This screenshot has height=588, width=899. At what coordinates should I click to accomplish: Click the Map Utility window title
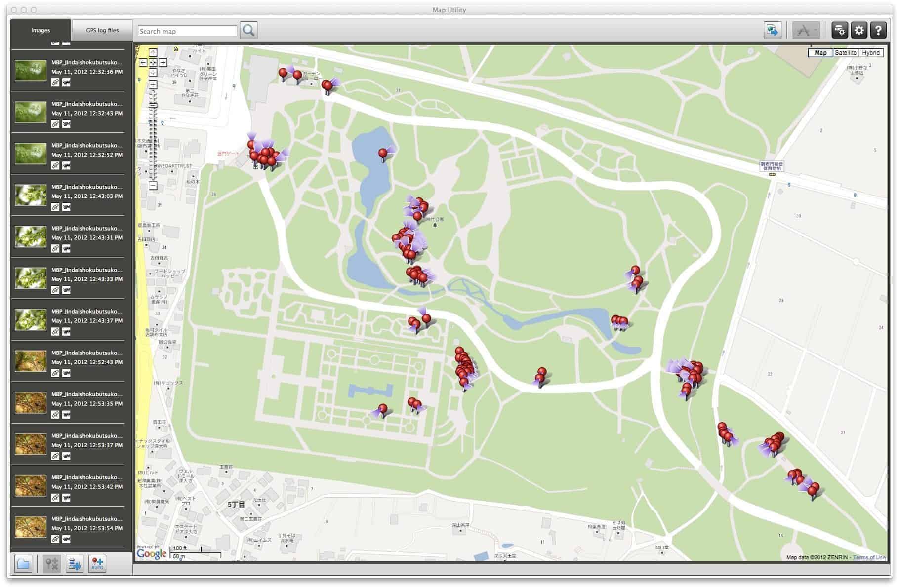point(449,10)
